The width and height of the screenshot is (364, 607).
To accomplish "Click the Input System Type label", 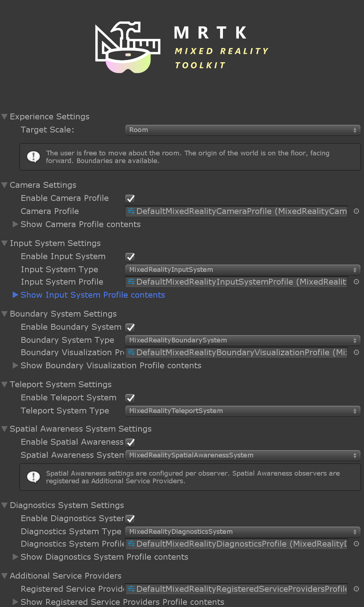I will (x=59, y=270).
